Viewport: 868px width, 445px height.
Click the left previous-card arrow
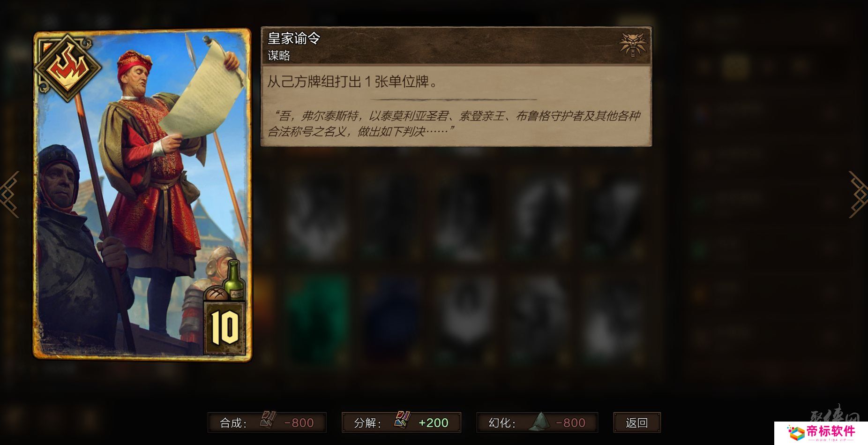[9, 195]
